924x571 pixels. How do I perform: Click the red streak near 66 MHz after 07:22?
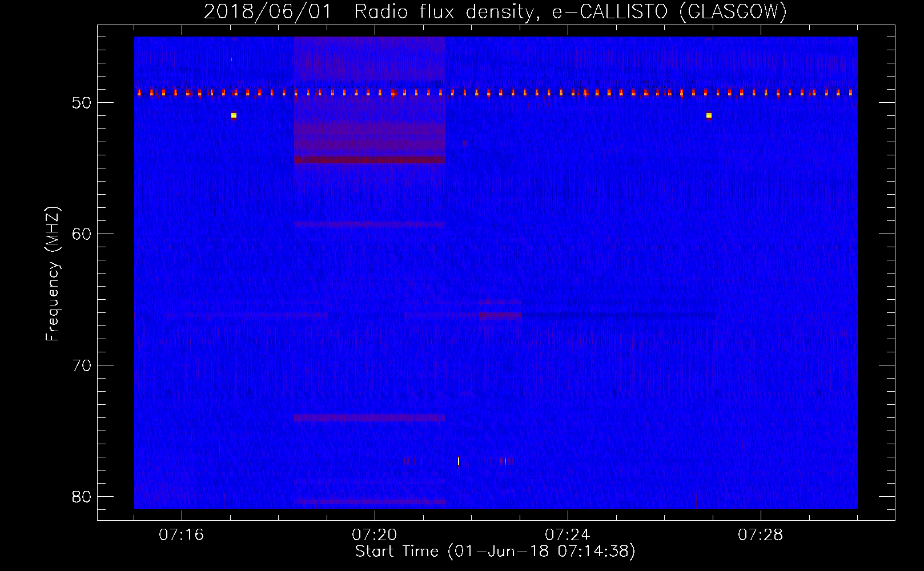pyautogui.click(x=500, y=315)
